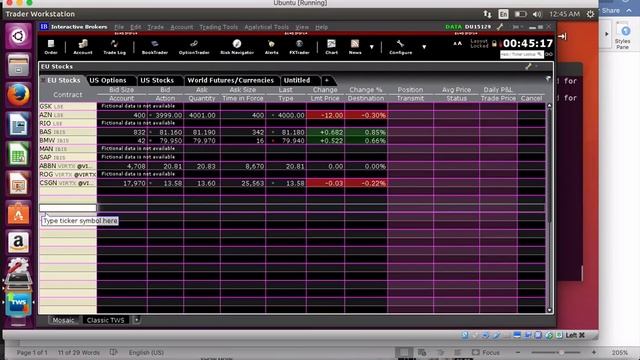The height and width of the screenshot is (360, 640).
Task: Open the Trade Log tool
Action: tap(114, 47)
